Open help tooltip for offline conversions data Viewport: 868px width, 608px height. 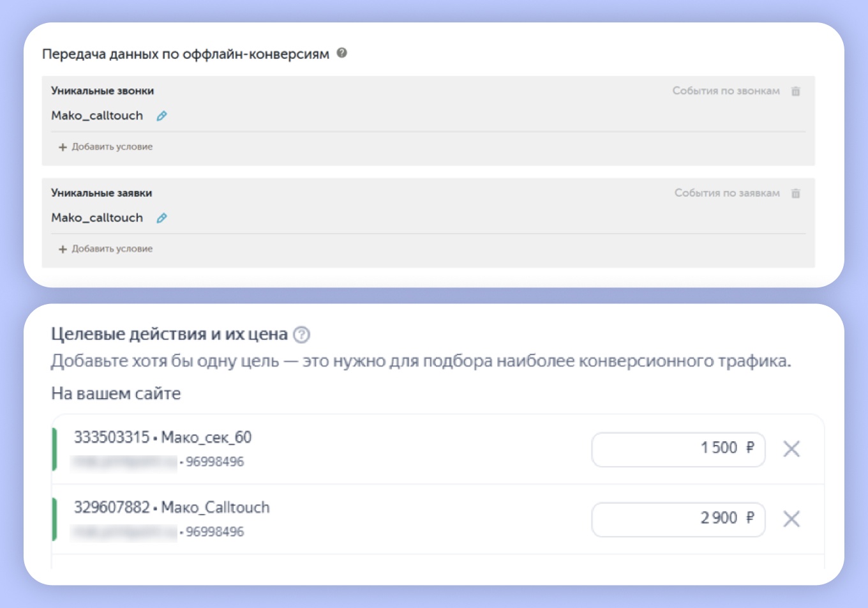(342, 53)
